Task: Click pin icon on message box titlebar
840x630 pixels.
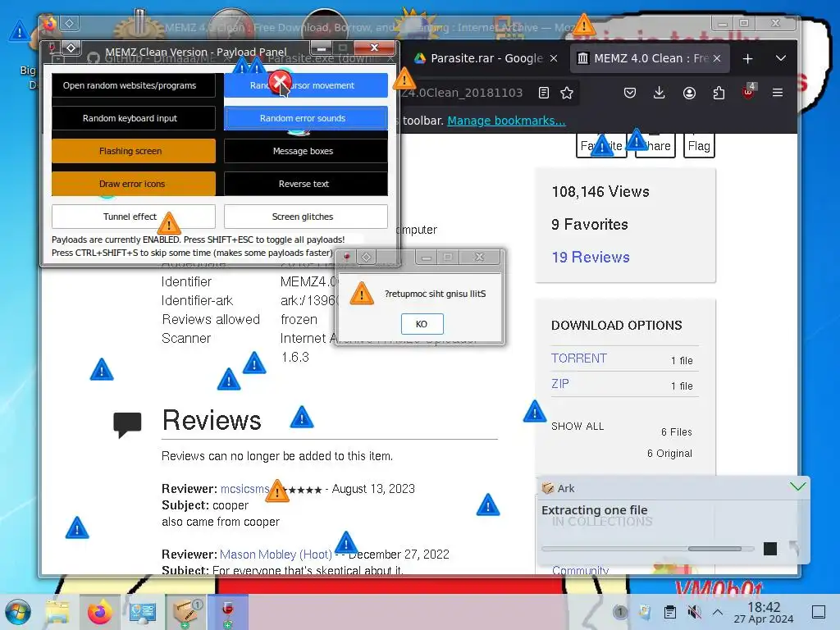Action: 367,257
